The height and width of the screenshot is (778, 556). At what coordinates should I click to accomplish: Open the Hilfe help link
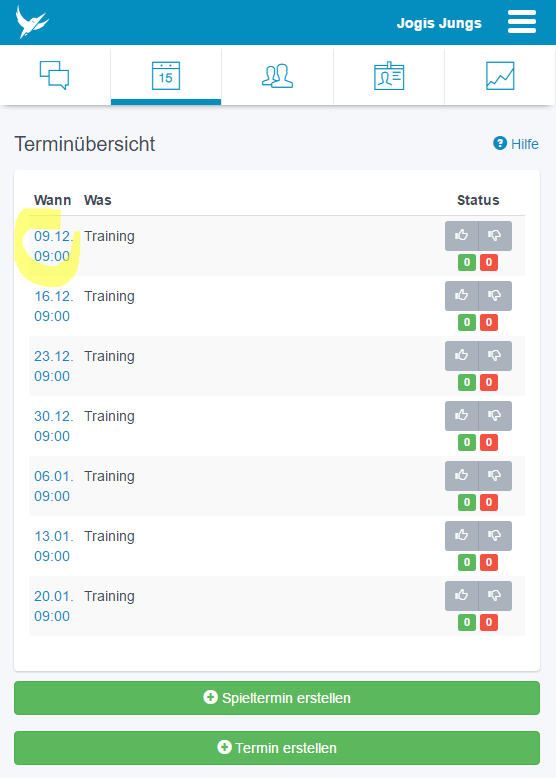pos(516,144)
